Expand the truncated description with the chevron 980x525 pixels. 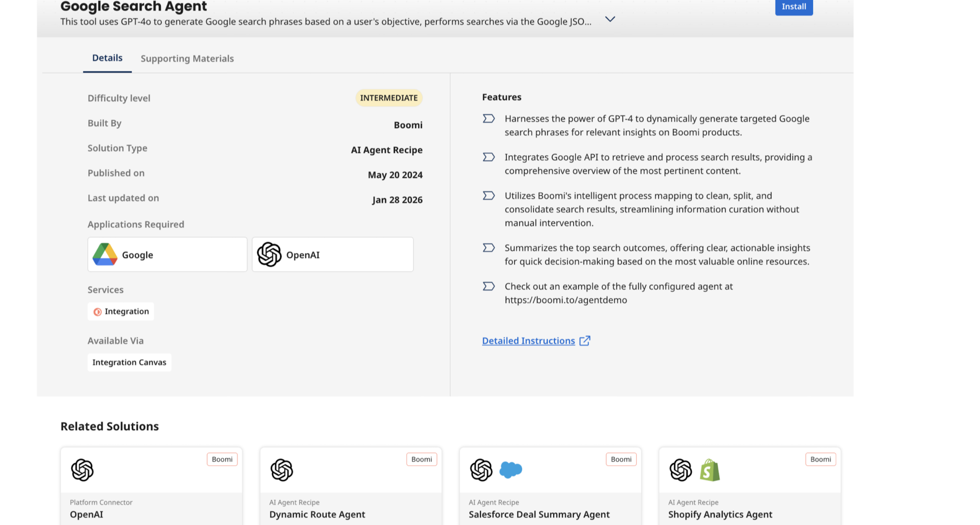click(610, 19)
